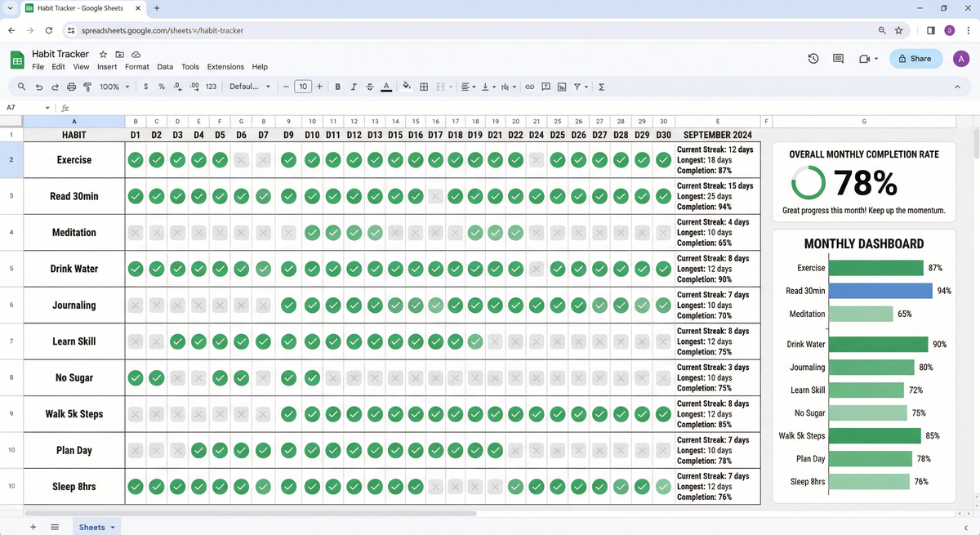Check the Drink Water D24 box

536,269
